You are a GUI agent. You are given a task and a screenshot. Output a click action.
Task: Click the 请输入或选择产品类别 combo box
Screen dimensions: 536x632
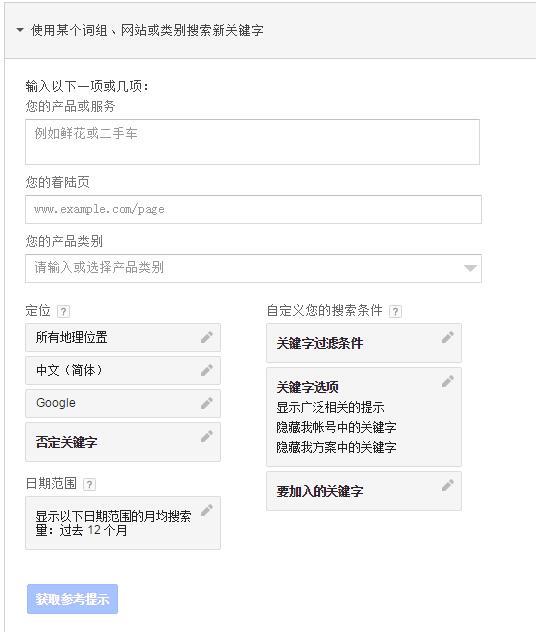(x=253, y=268)
